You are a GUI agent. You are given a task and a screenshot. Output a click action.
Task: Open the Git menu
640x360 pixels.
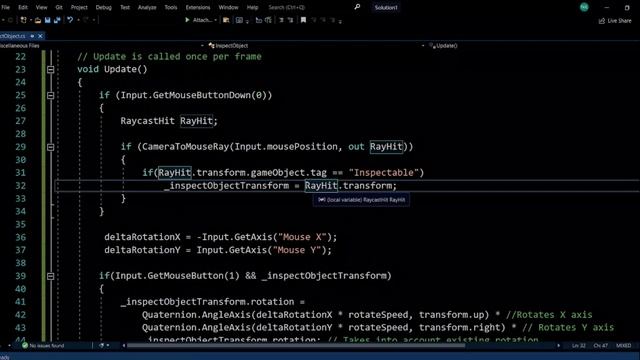coord(59,7)
